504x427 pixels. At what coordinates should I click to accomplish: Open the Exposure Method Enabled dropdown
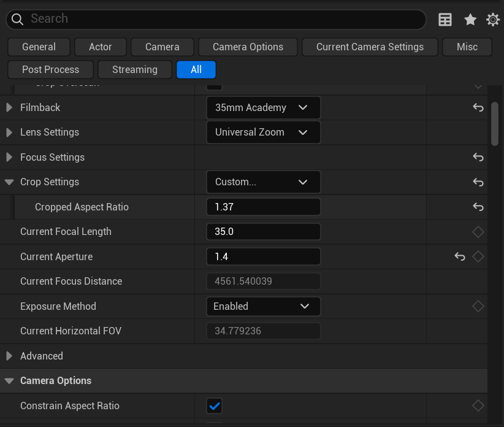click(x=263, y=306)
